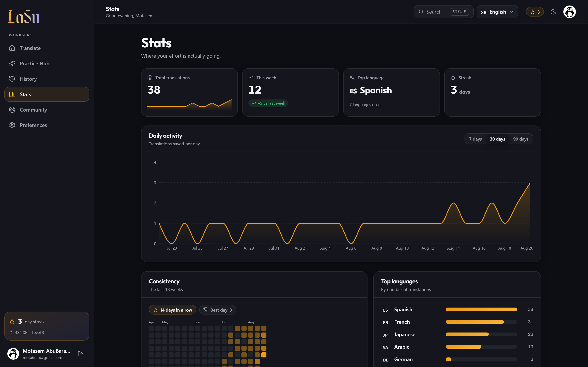Image resolution: width=588 pixels, height=367 pixels.
Task: Switch the chart range to 90 days
Action: [521, 139]
